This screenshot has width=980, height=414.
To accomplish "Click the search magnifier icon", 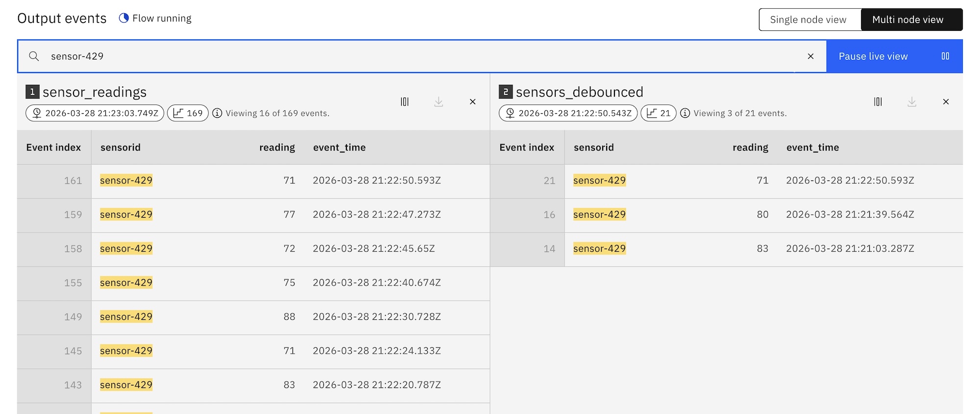I will click(34, 56).
